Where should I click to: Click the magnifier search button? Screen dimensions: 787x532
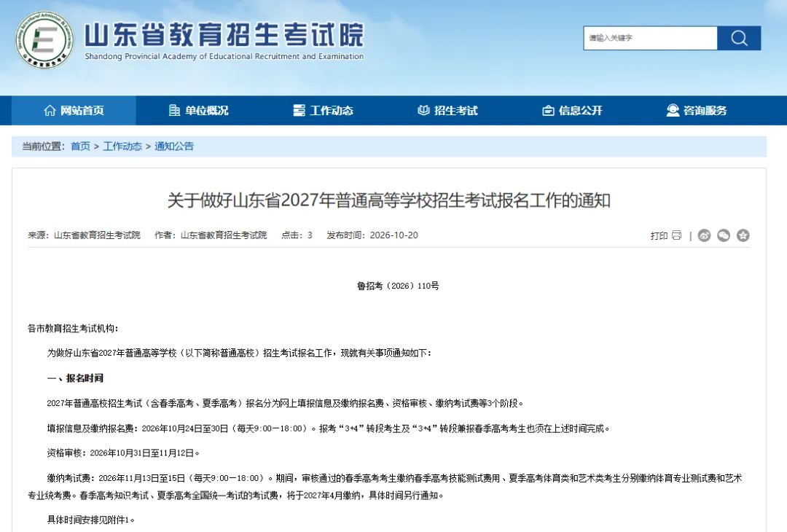coord(739,38)
